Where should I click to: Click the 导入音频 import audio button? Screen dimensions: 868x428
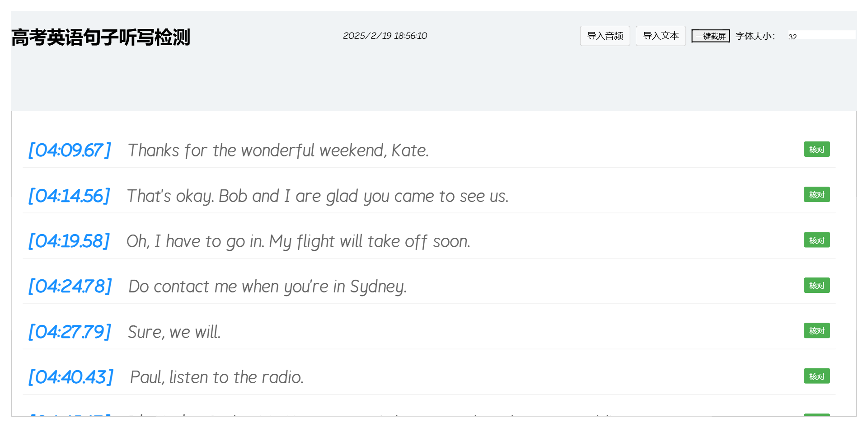pyautogui.click(x=605, y=36)
